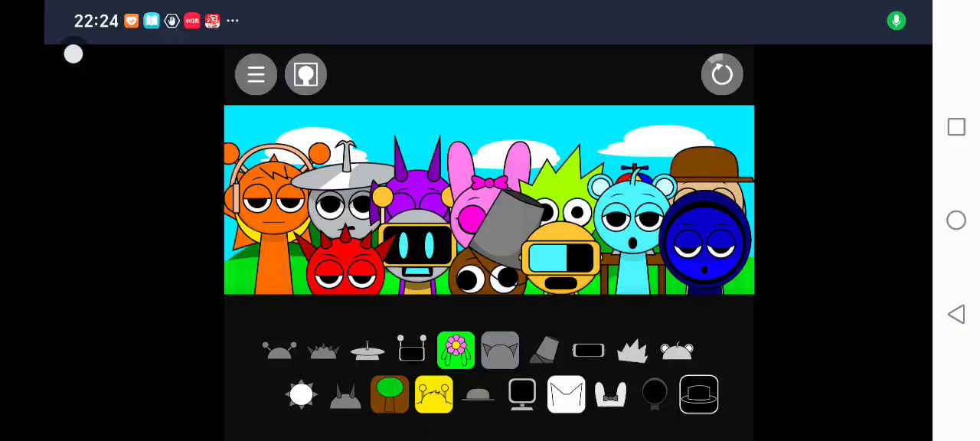Tap the green tile with pink flower
This screenshot has width=980, height=441.
456,350
